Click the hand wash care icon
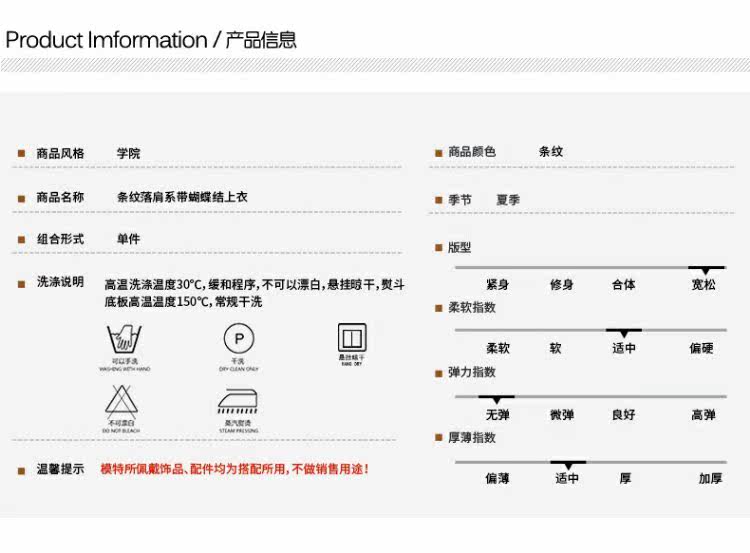This screenshot has width=750, height=553. (124, 338)
